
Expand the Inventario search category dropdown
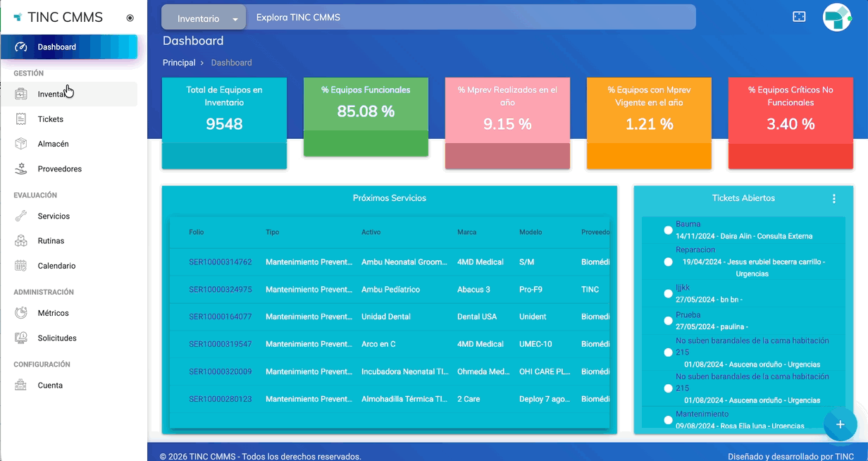[204, 18]
